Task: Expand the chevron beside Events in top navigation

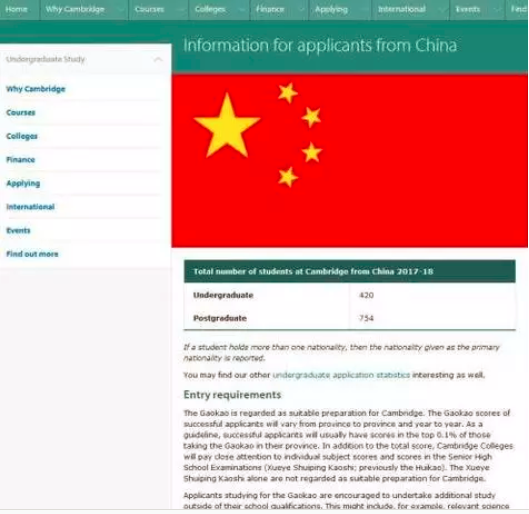Action: (497, 9)
